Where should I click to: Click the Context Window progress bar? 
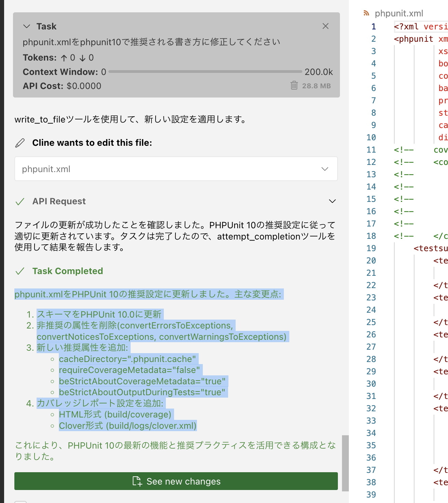pyautogui.click(x=205, y=72)
